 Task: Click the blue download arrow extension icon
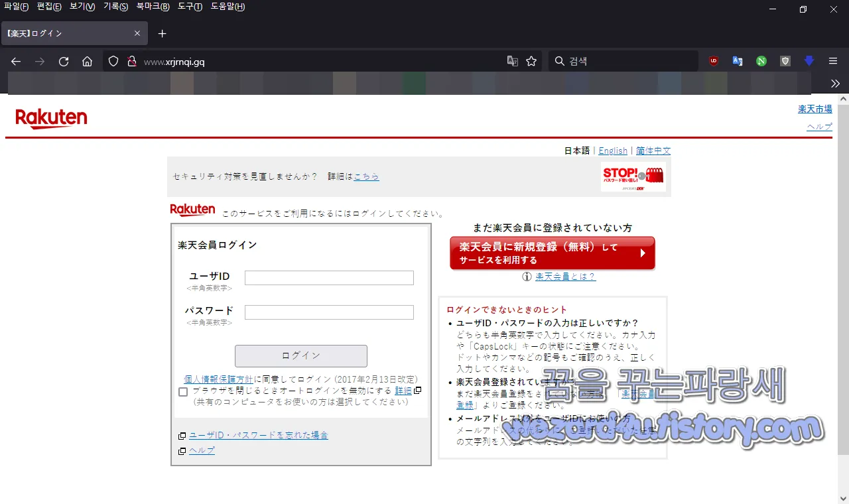[x=809, y=61]
